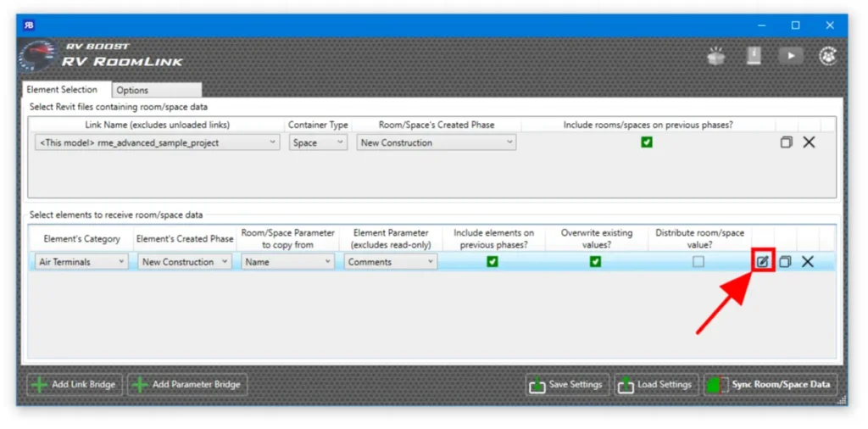
Task: Toggle include rooms/spaces on previous phases
Action: coord(647,142)
